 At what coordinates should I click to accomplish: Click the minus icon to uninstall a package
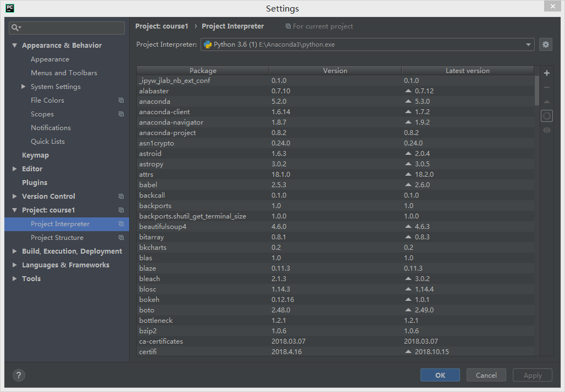coord(547,87)
